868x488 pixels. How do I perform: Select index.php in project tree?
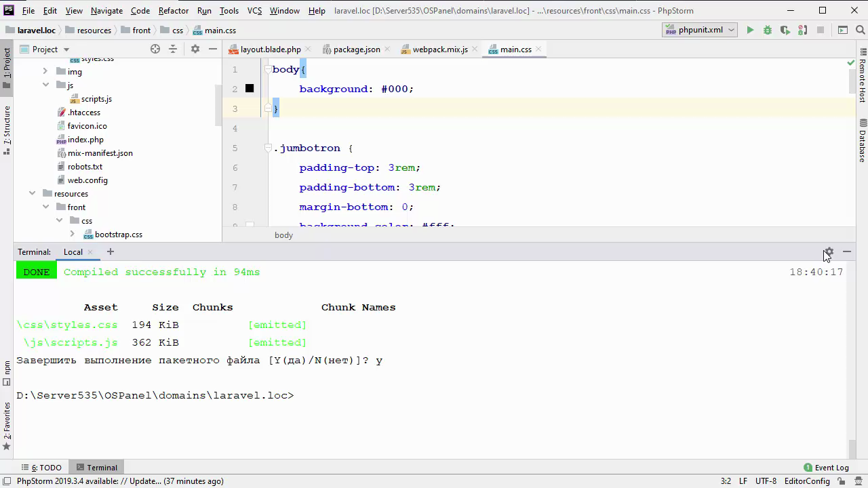[85, 140]
